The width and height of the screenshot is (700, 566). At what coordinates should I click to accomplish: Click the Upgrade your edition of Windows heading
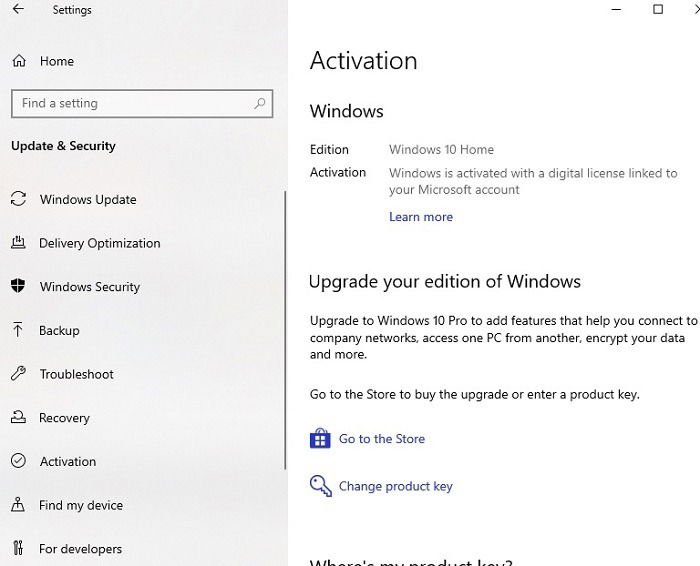click(445, 282)
